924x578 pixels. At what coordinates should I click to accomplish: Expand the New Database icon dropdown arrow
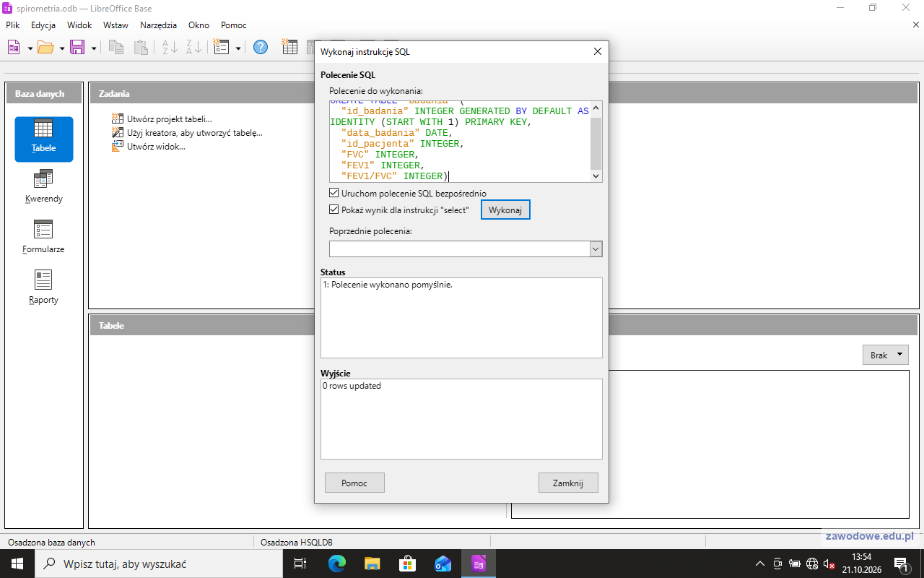pyautogui.click(x=30, y=48)
